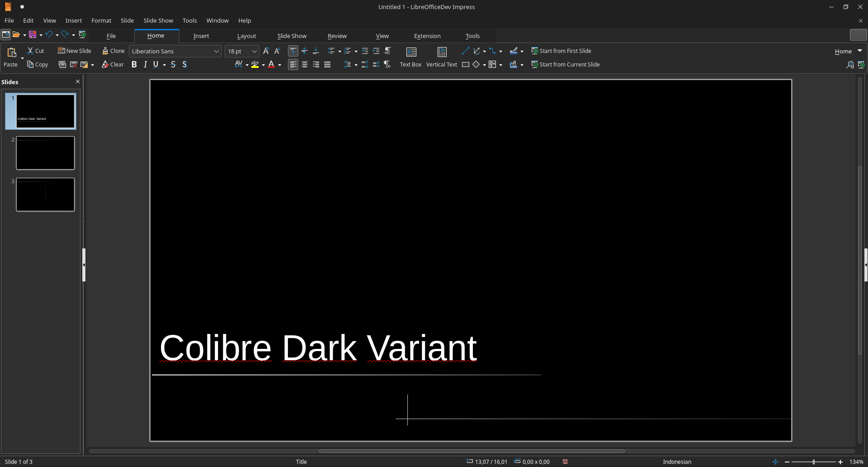Image resolution: width=868 pixels, height=467 pixels.
Task: Open the line spacing dropdown arrow
Action: click(356, 65)
